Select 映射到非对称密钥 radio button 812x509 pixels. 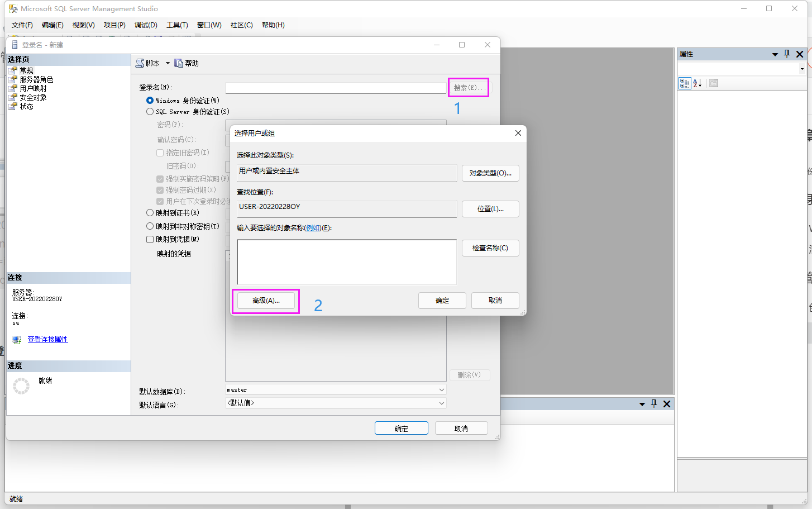(150, 226)
